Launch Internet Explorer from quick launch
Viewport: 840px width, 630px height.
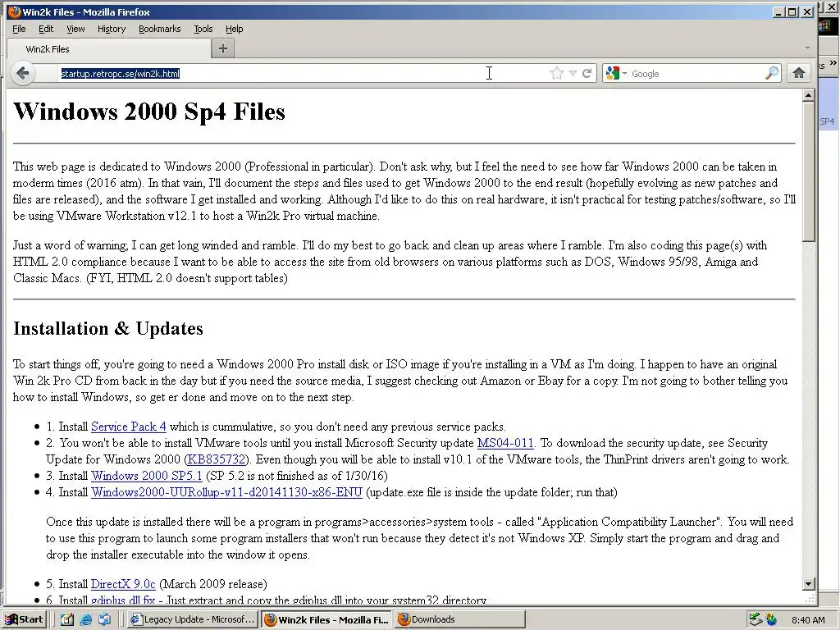(x=85, y=619)
